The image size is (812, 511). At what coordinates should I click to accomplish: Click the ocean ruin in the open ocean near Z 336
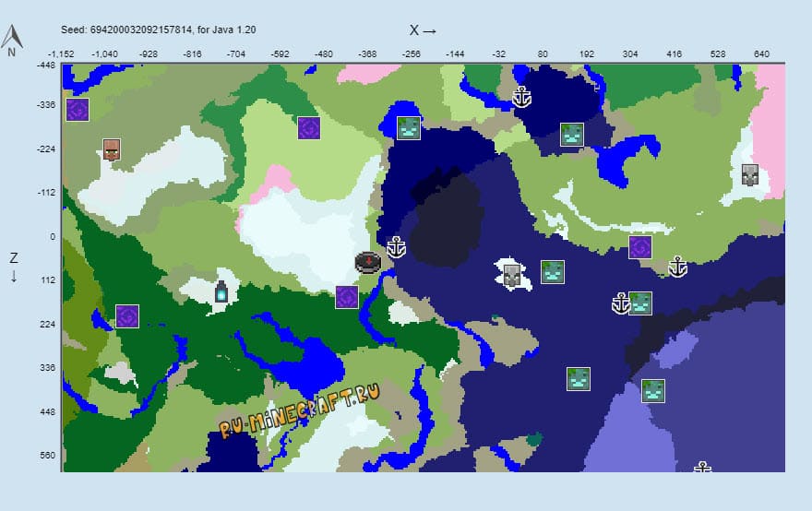579,379
